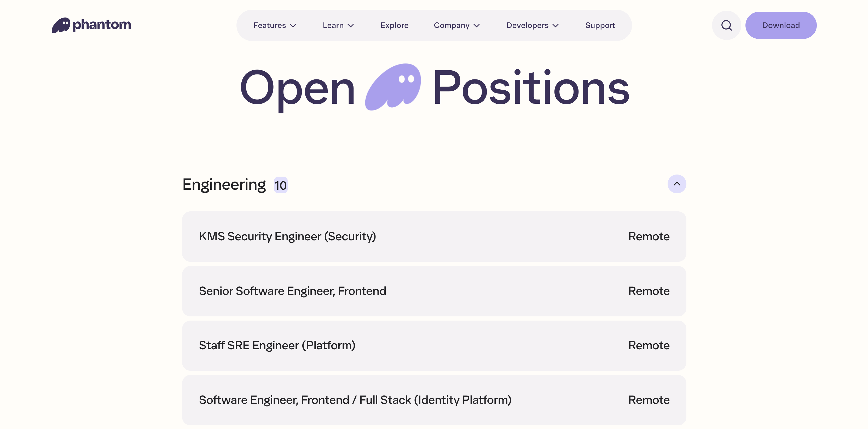868x429 pixels.
Task: Open the Developers dropdown menu
Action: point(532,25)
